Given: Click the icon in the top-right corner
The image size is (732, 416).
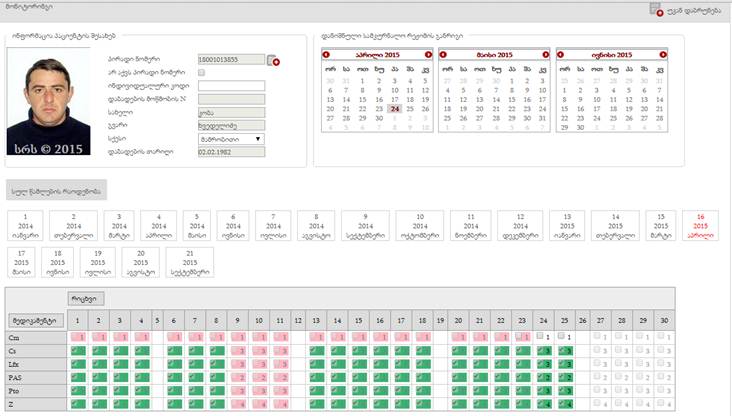Looking at the screenshot, I should pos(656,9).
